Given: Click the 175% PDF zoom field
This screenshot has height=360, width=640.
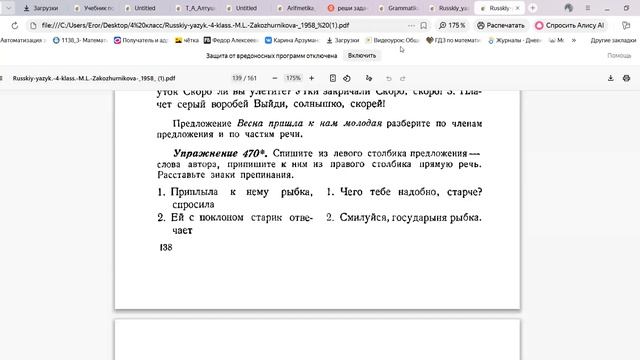Looking at the screenshot, I should (x=293, y=78).
